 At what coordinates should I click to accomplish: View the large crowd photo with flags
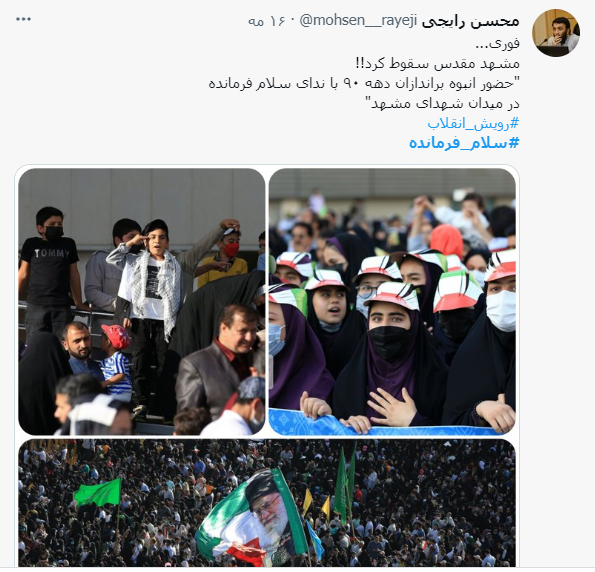tap(267, 503)
